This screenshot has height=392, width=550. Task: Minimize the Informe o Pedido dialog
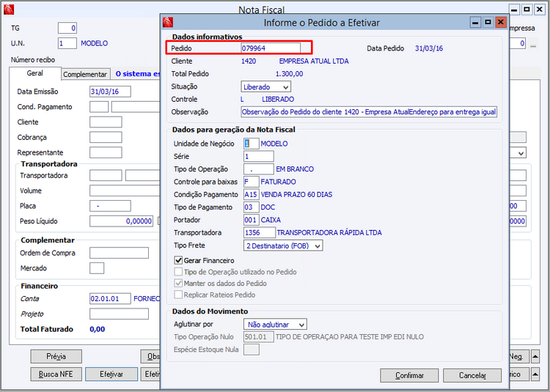click(x=475, y=23)
